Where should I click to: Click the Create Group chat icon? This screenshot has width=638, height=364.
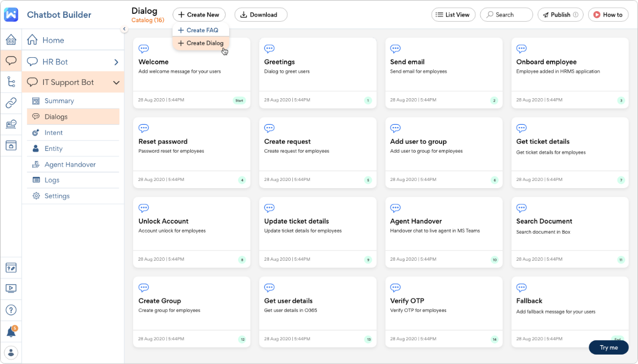pyautogui.click(x=144, y=288)
